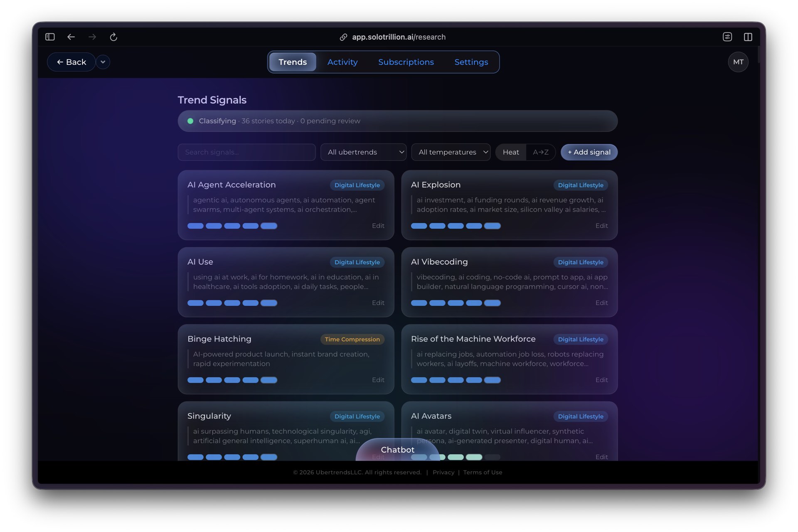Screen dimensions: 798x532
Task: Click the Digital Lifestyle tag on AI Use
Action: [x=357, y=262]
